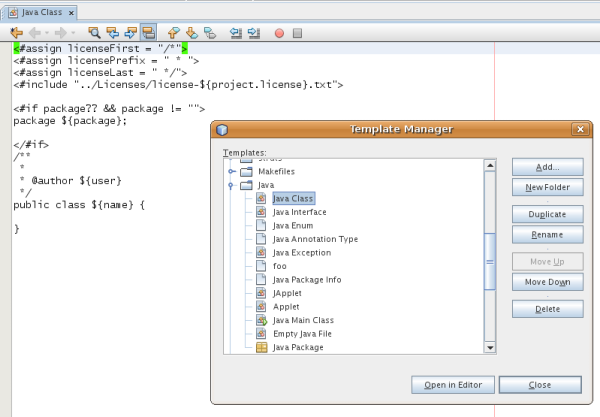This screenshot has width=600, height=417.
Task: Select Java Main Class template
Action: coord(304,320)
